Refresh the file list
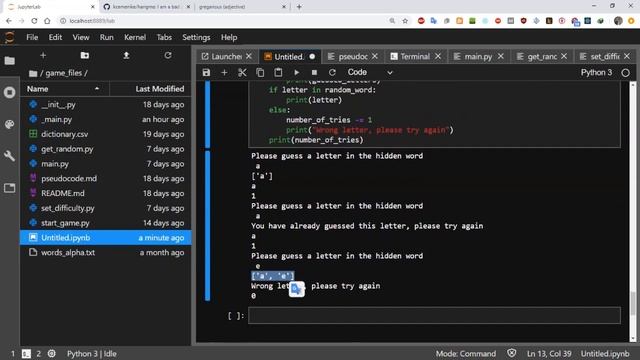 click(x=168, y=55)
